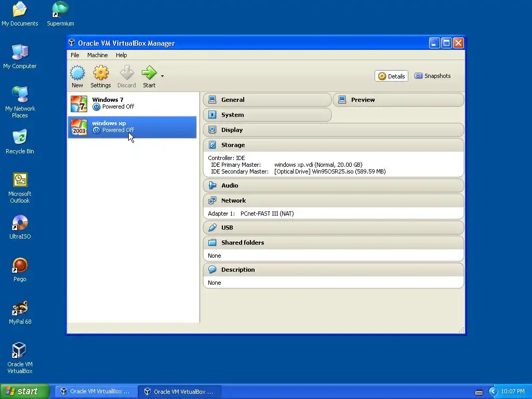
Task: Click the Audio speaker icon
Action: (212, 185)
